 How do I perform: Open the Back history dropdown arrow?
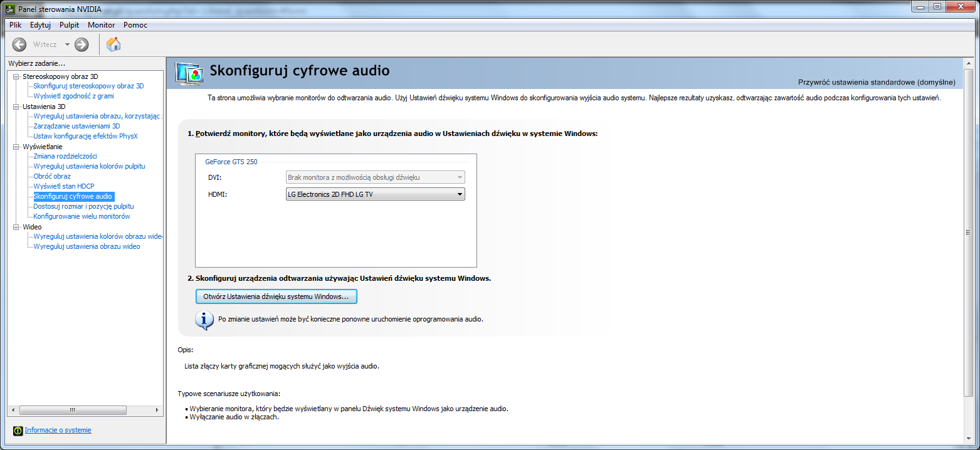click(67, 44)
